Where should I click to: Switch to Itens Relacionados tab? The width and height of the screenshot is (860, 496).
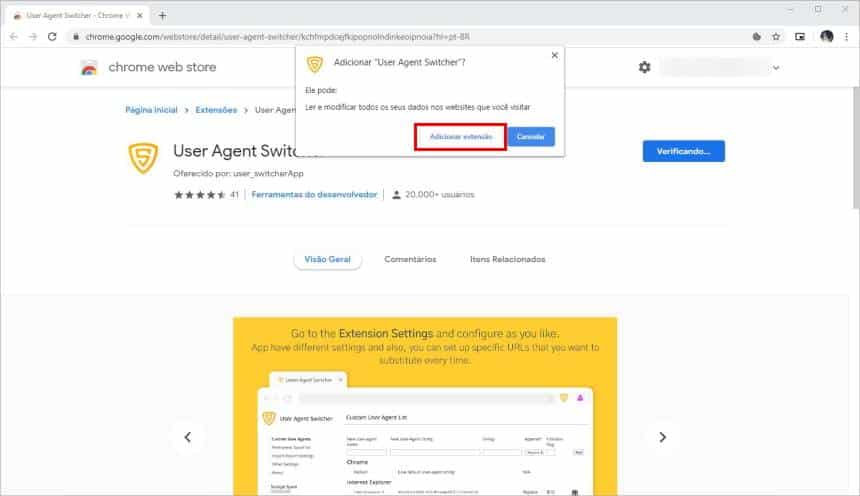pyautogui.click(x=507, y=259)
